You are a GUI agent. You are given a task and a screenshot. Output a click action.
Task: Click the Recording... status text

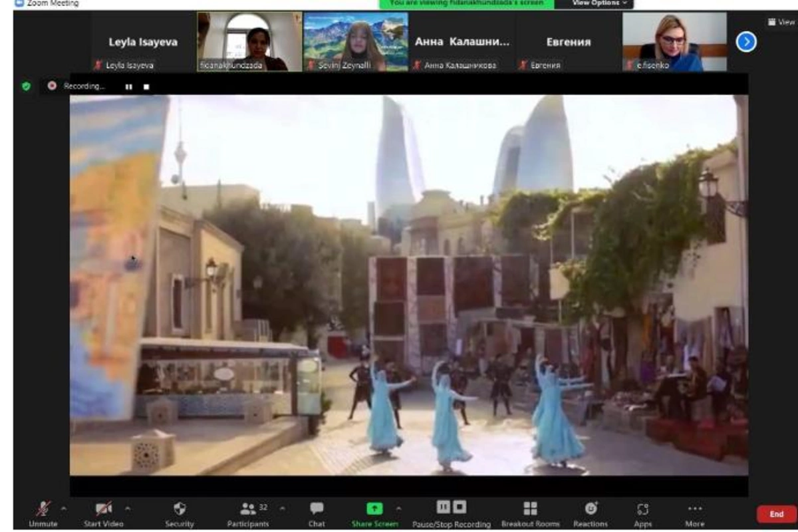click(84, 86)
